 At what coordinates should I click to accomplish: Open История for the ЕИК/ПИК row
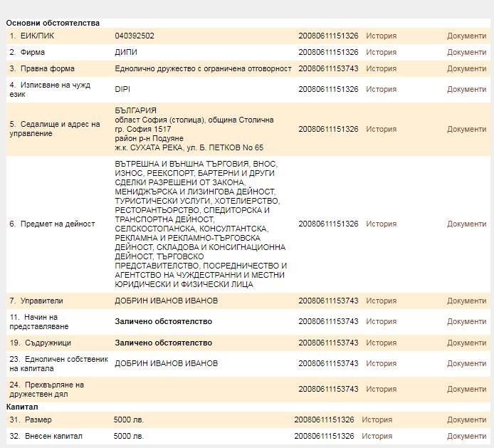pyautogui.click(x=381, y=36)
